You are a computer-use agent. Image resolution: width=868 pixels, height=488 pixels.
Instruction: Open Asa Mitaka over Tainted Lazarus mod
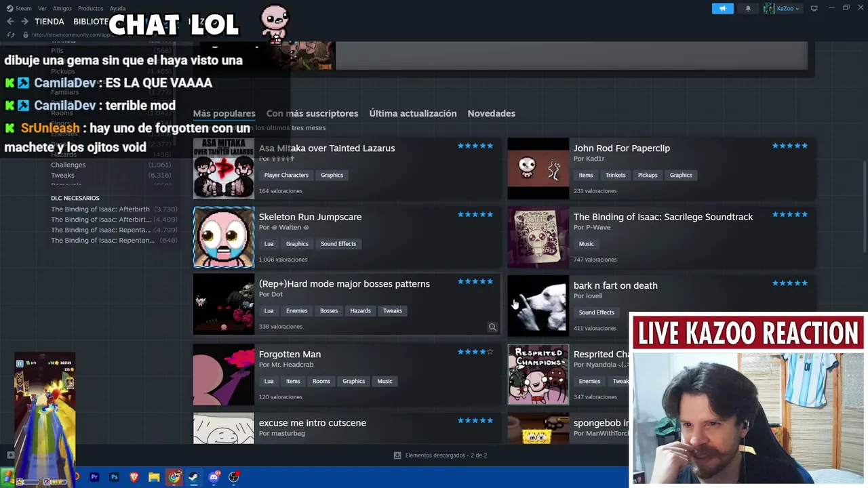point(327,148)
